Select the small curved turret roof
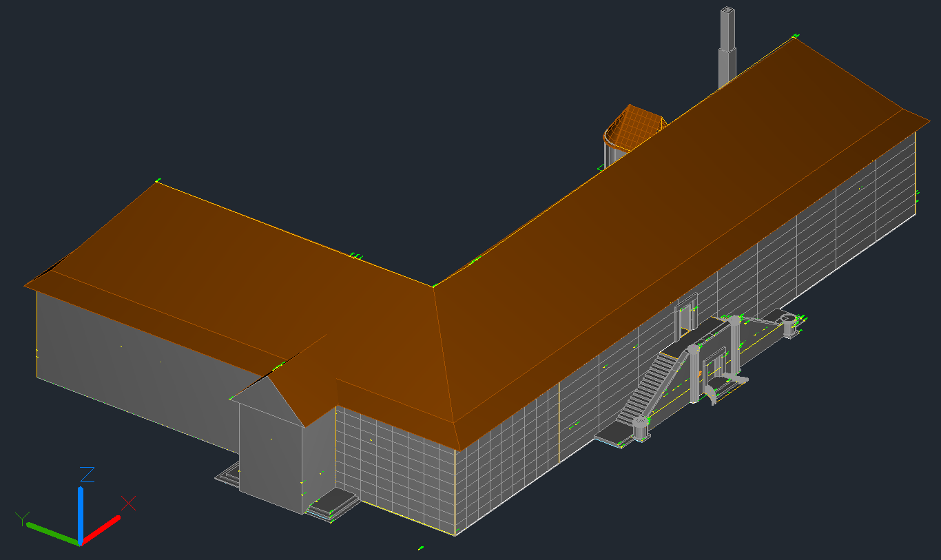The width and height of the screenshot is (941, 560). [632, 126]
